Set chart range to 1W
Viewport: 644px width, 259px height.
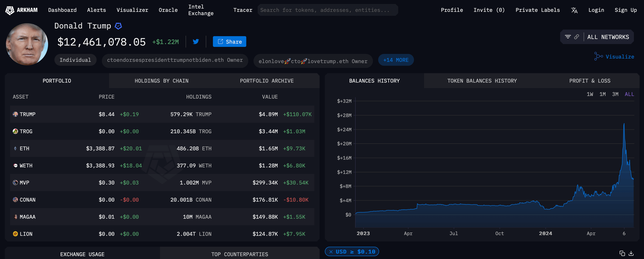590,94
